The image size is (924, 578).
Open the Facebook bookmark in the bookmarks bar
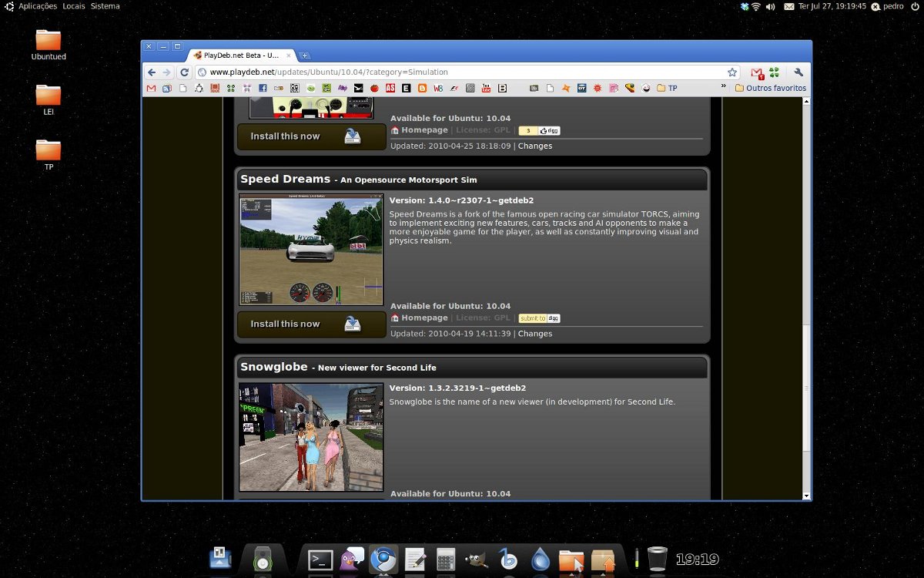point(263,88)
